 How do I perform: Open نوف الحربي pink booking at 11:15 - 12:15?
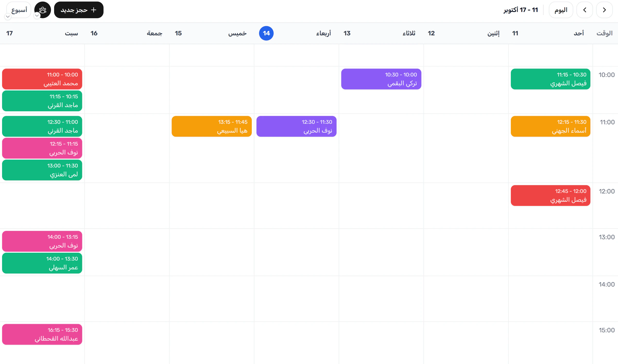pos(42,148)
